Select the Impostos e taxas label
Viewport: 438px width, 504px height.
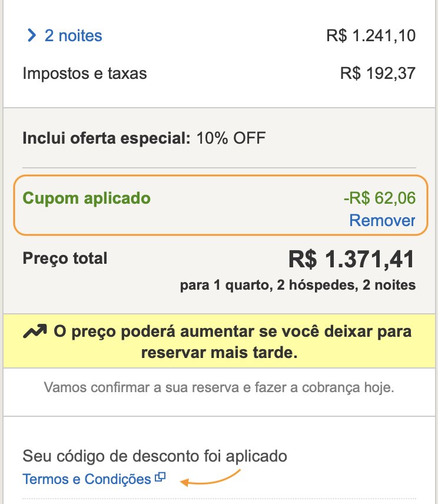85,73
